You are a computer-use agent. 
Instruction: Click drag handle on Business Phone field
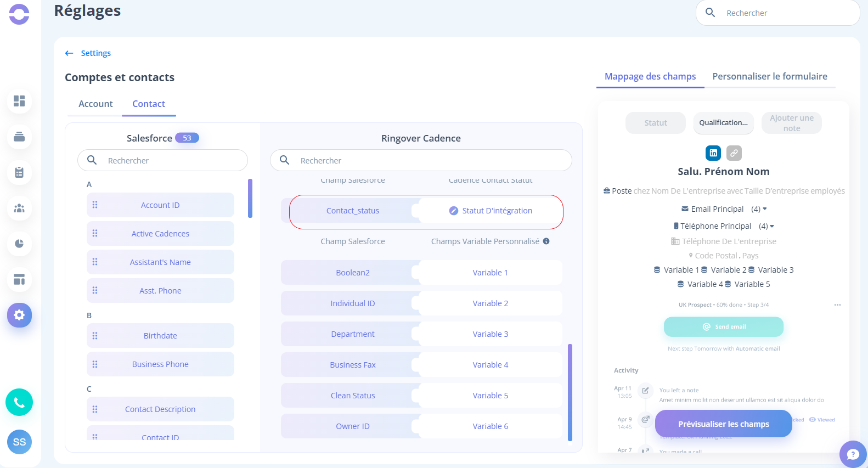tap(95, 364)
